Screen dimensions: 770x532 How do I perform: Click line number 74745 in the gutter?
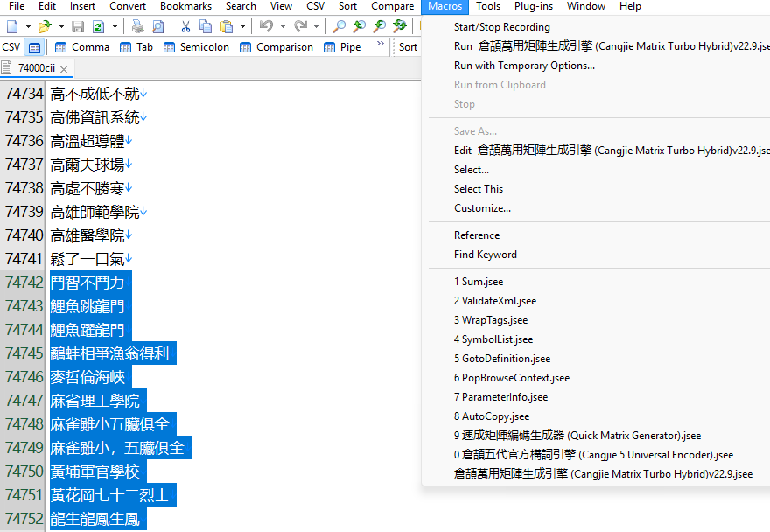[x=24, y=353]
